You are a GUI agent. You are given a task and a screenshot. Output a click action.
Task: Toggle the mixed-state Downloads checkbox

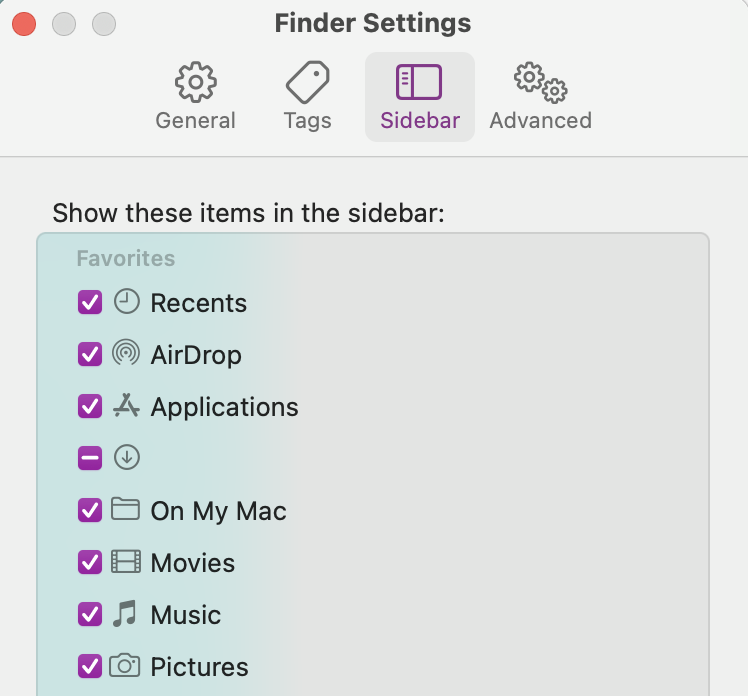[90, 458]
